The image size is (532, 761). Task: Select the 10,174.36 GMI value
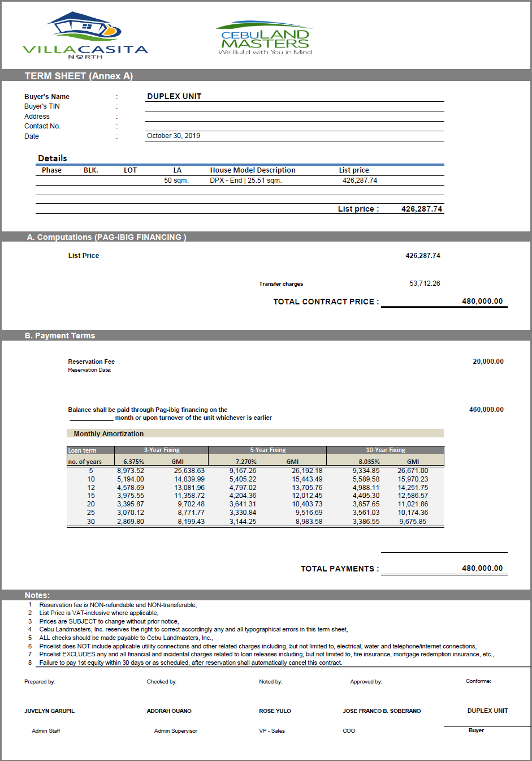pyautogui.click(x=413, y=513)
